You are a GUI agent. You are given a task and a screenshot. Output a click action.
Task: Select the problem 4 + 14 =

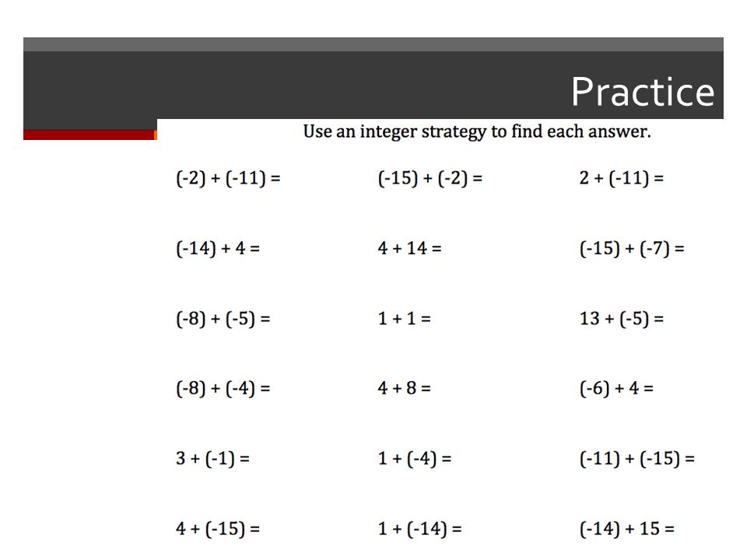coord(409,248)
